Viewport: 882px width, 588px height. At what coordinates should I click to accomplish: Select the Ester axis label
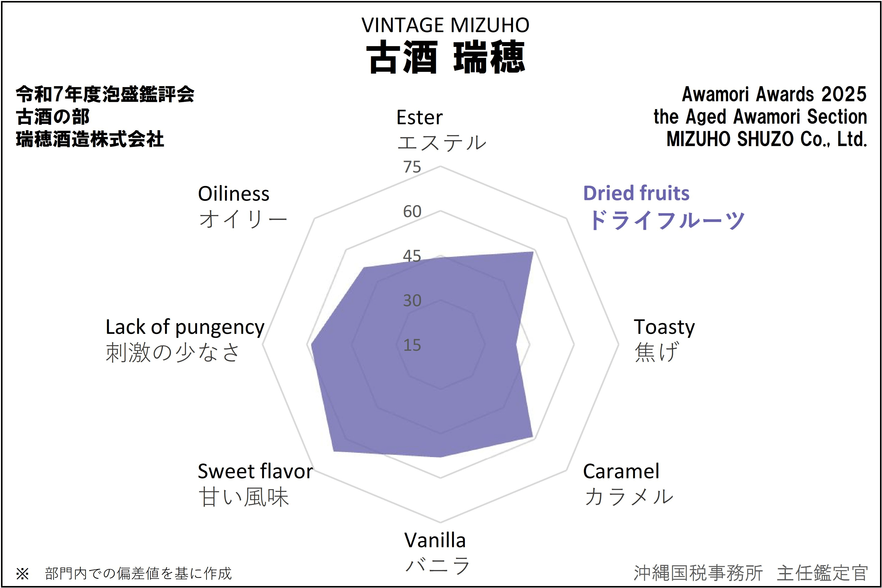pos(420,118)
